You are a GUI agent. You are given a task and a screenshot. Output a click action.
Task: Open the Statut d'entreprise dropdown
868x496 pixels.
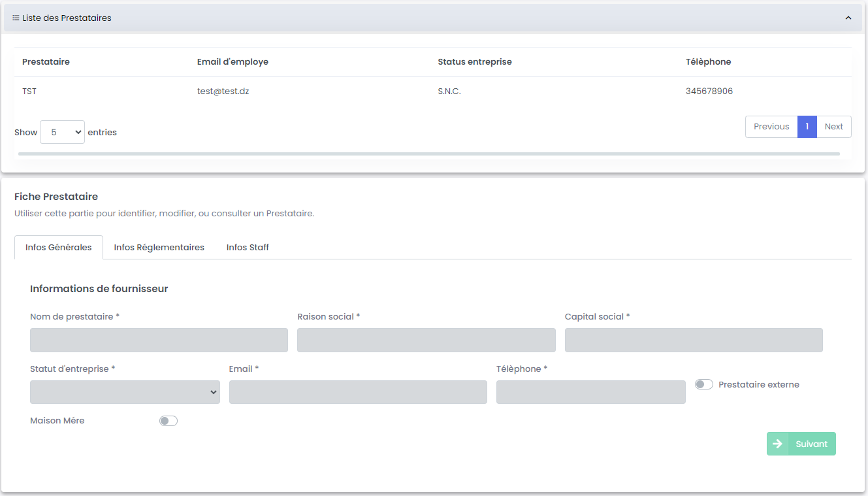[x=125, y=392]
